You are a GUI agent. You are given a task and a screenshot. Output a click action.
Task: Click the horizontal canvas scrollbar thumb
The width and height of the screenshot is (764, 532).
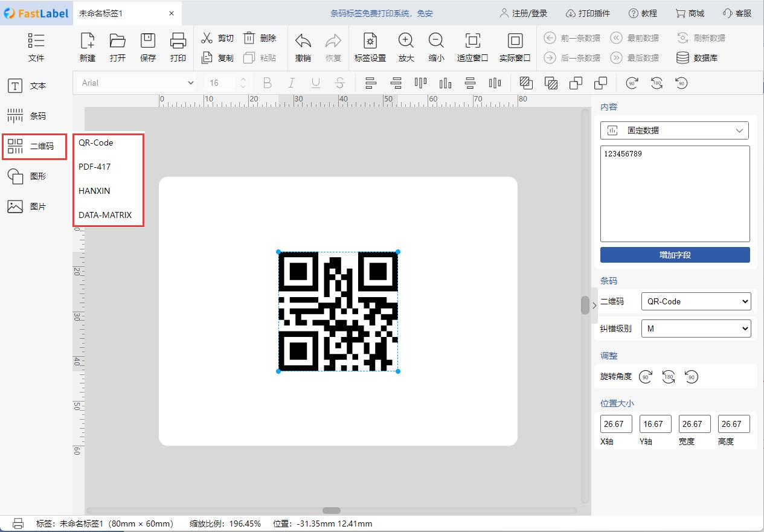point(332,510)
